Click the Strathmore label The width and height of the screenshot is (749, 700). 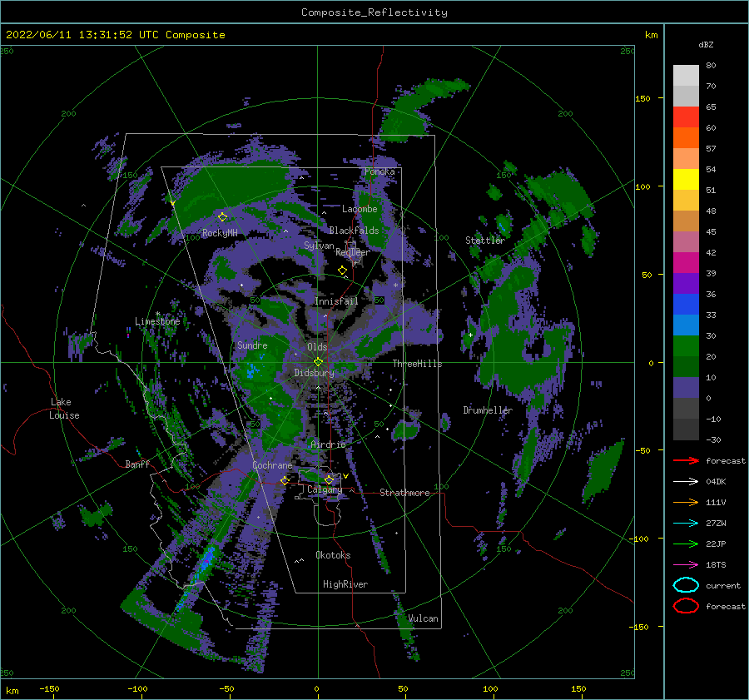pyautogui.click(x=404, y=493)
